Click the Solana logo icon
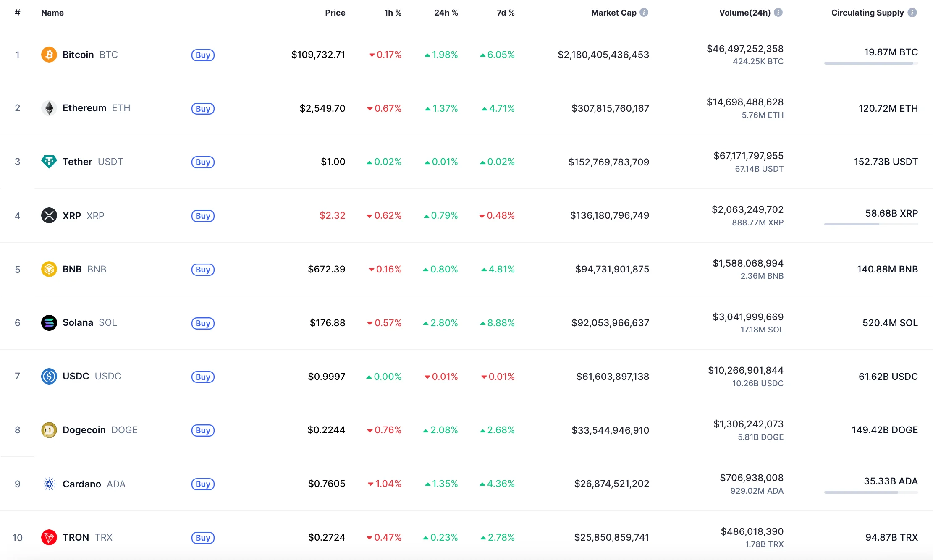This screenshot has width=933, height=560. (x=49, y=323)
